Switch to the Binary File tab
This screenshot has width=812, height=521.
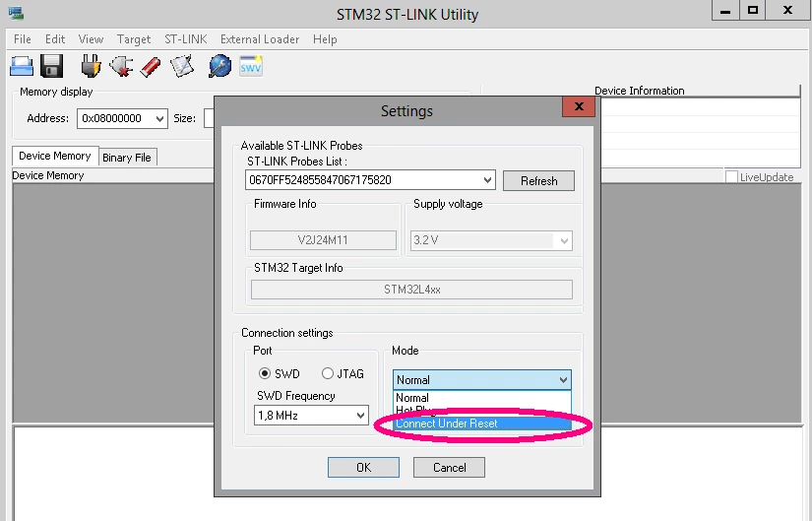click(x=127, y=158)
